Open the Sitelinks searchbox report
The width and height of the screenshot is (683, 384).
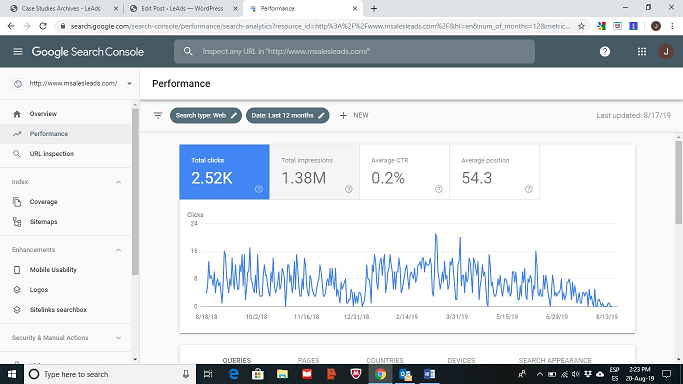(x=65, y=310)
